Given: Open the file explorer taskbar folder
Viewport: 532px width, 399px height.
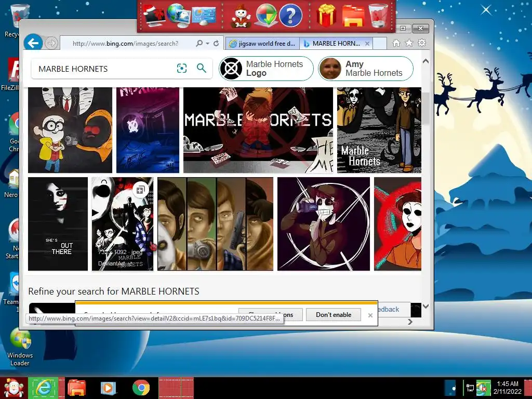Looking at the screenshot, I should coord(77,388).
